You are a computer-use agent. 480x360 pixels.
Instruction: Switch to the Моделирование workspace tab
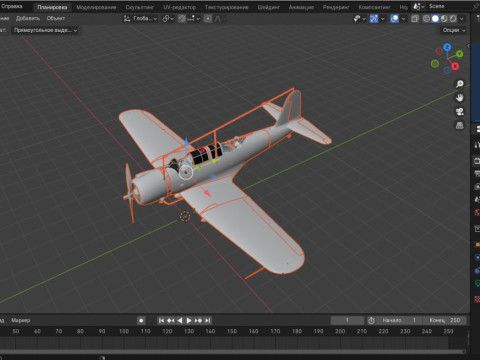coord(96,7)
